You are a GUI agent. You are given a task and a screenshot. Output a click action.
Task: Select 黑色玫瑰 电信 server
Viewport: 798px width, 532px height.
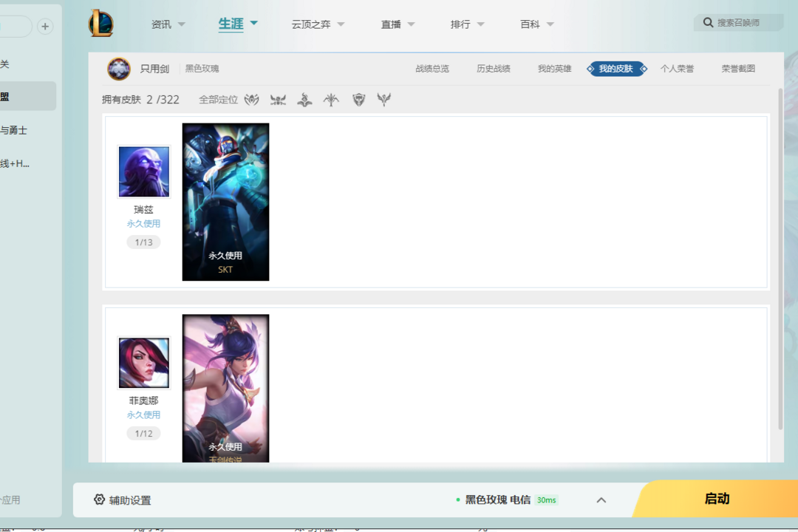coord(497,500)
